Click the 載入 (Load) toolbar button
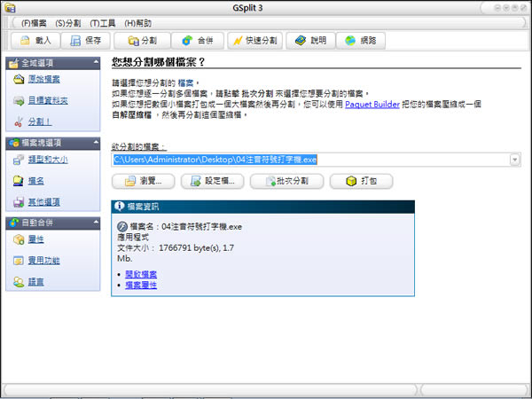Viewport: 532px width, 399px height. pos(35,41)
